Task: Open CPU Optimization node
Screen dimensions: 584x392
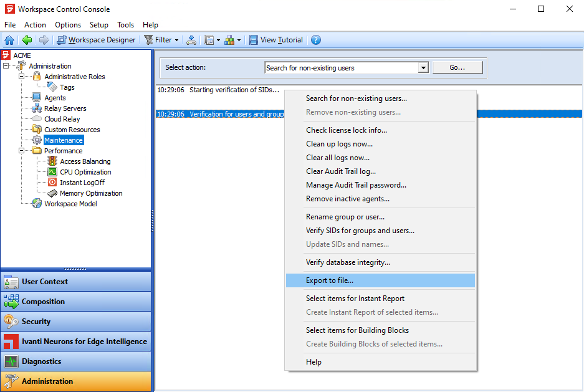Action: point(85,172)
